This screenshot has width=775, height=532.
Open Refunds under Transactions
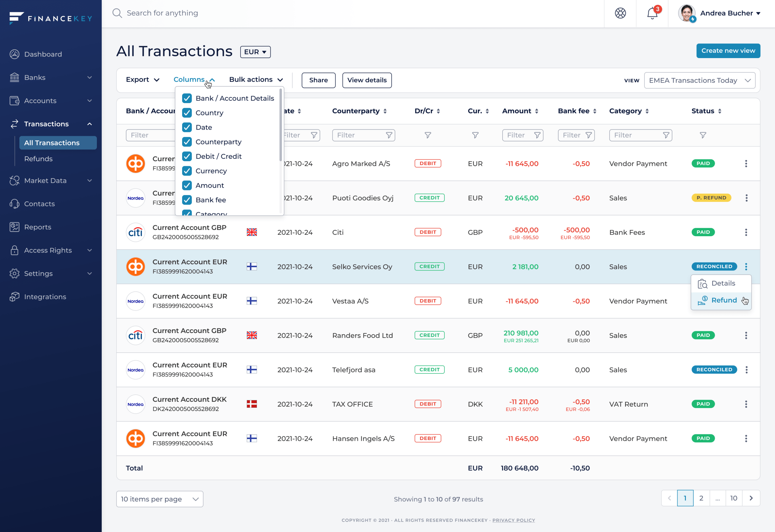(x=38, y=159)
